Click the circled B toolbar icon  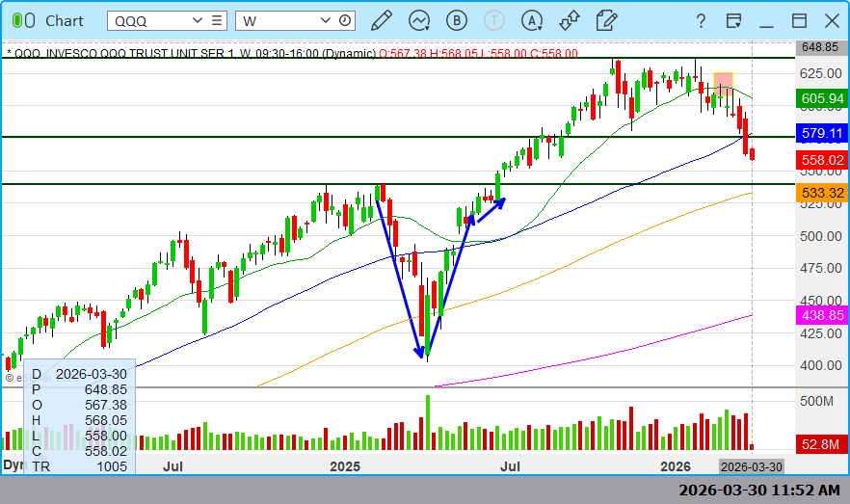click(457, 20)
